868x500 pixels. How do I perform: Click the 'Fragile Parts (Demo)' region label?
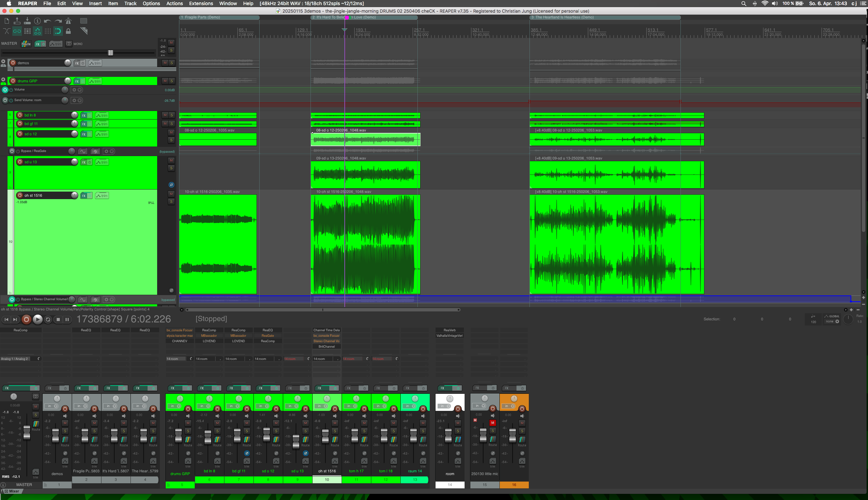pos(202,17)
